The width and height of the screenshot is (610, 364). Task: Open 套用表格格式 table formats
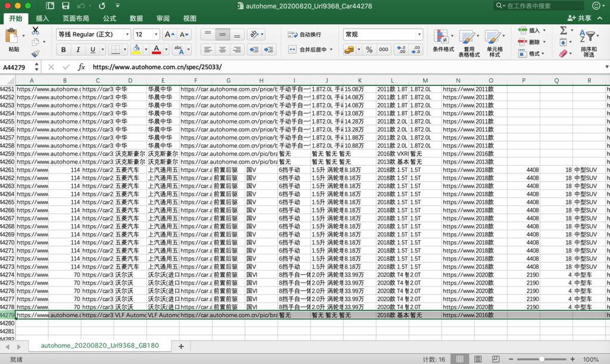pyautogui.click(x=469, y=43)
